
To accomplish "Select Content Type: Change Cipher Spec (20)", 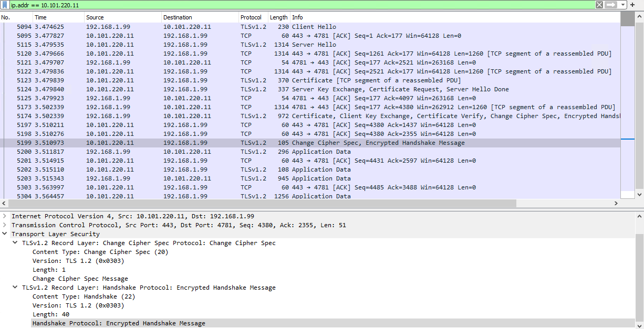I will click(x=100, y=252).
